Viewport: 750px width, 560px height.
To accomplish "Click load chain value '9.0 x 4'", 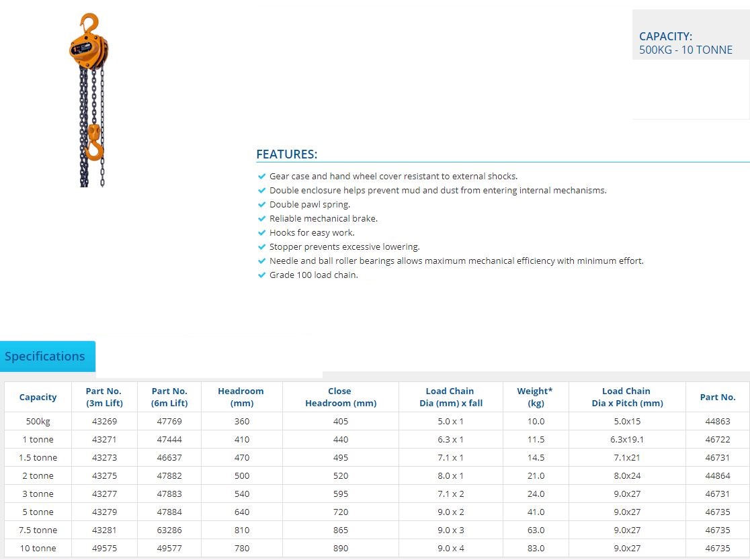I will click(x=450, y=549).
